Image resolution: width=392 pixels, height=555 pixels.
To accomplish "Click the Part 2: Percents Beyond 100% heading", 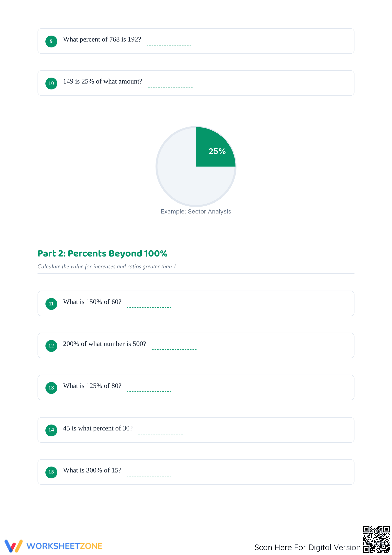I will pyautogui.click(x=102, y=254).
